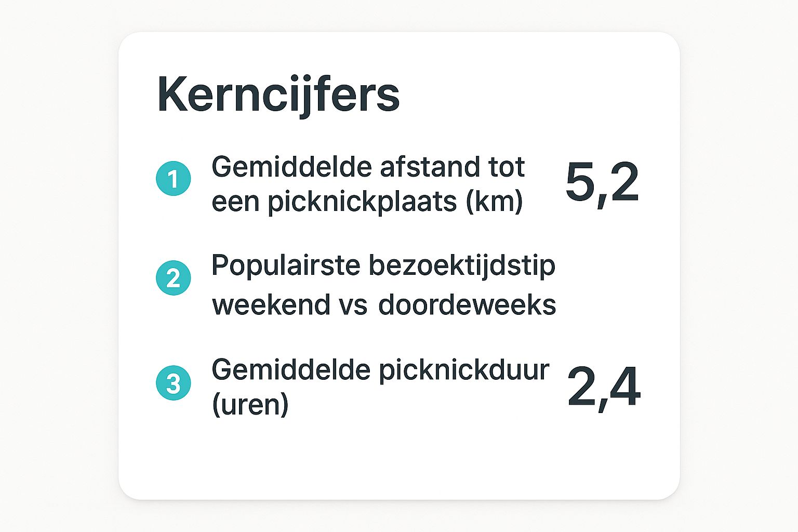
Task: Click the teal number 1 badge
Action: (x=174, y=179)
